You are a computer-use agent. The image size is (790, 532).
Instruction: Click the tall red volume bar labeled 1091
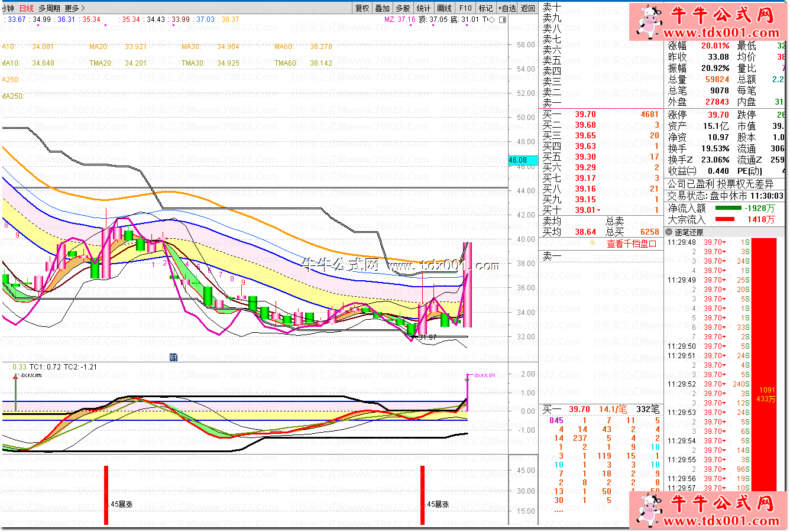(764, 364)
